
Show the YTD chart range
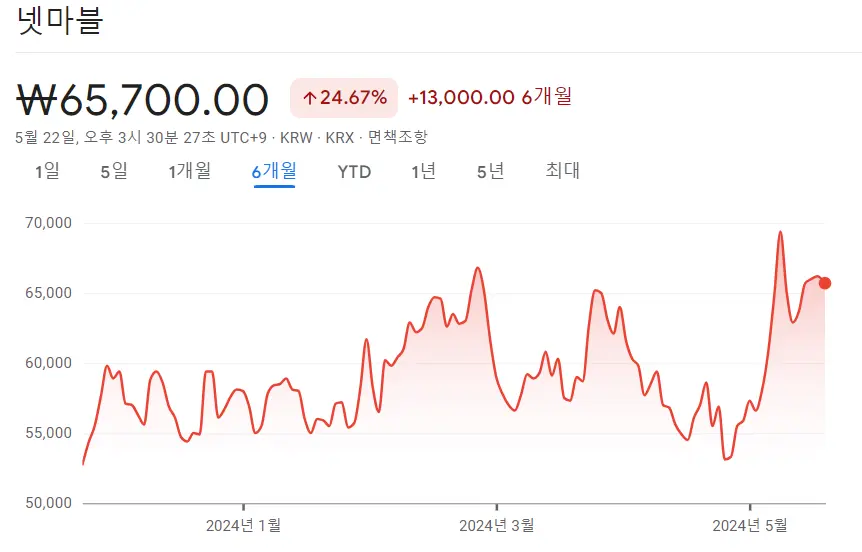tap(354, 172)
